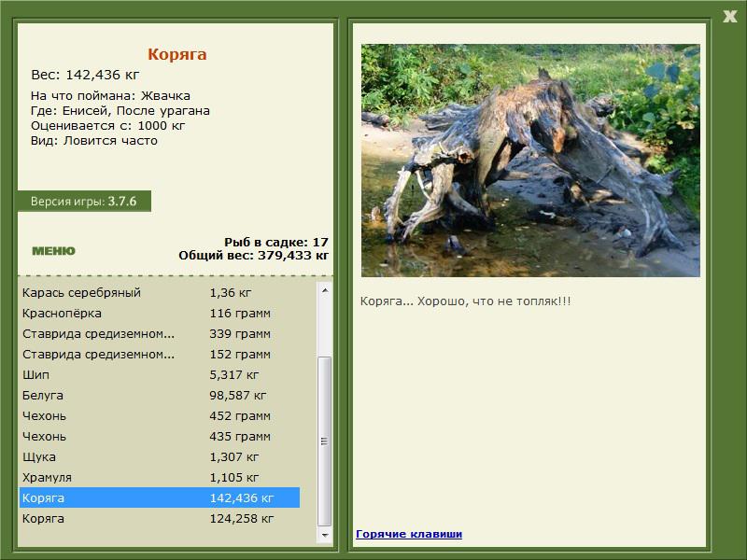Image resolution: width=747 pixels, height=560 pixels.
Task: Select the Чехонь 435 грамм entry
Action: pos(160,436)
